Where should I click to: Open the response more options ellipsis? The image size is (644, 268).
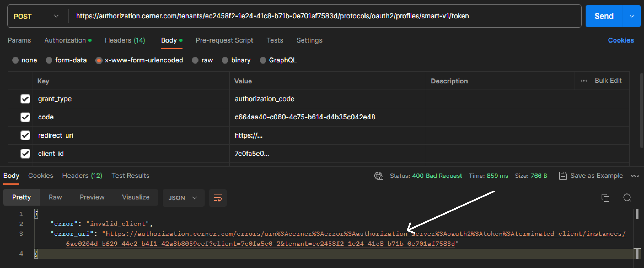(635, 176)
